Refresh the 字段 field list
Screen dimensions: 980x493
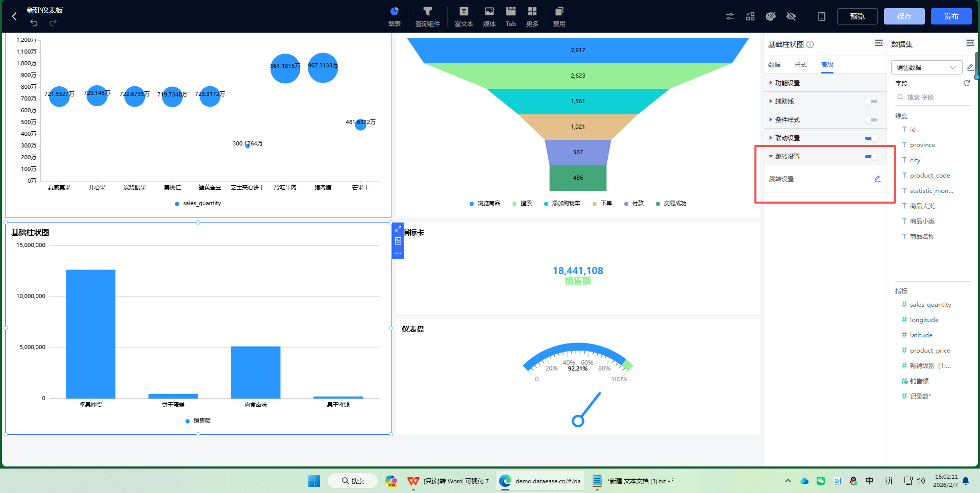966,83
